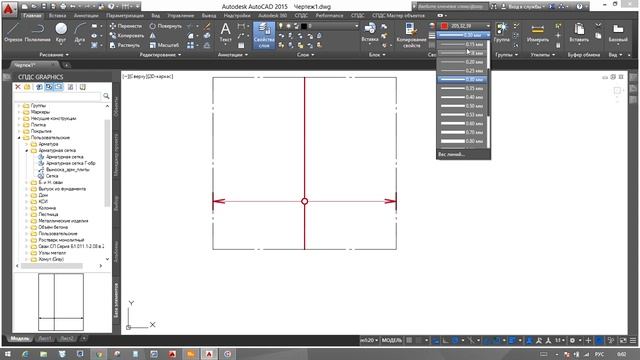
Task: Click the element preview thumbnail
Action: pos(61,302)
